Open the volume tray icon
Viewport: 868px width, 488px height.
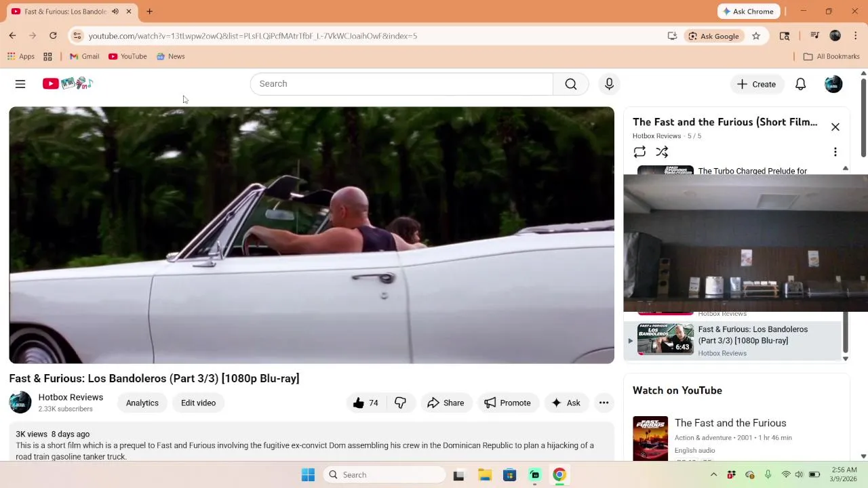(799, 475)
